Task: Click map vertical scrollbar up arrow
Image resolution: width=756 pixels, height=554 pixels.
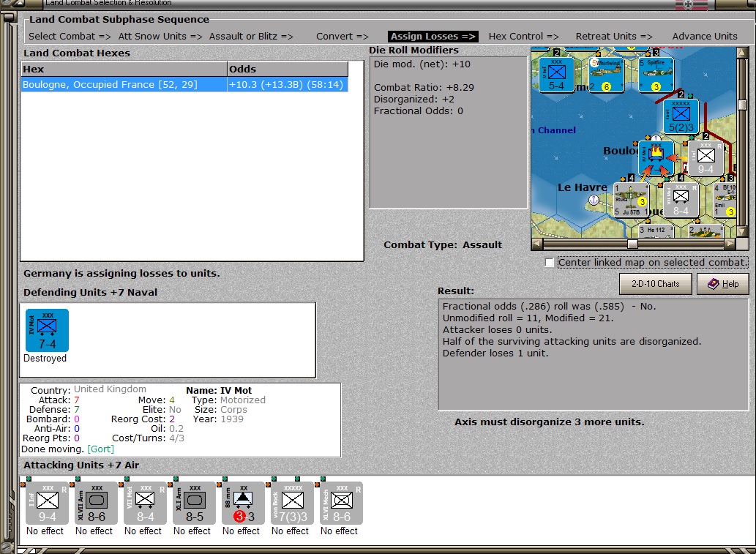Action: [743, 52]
